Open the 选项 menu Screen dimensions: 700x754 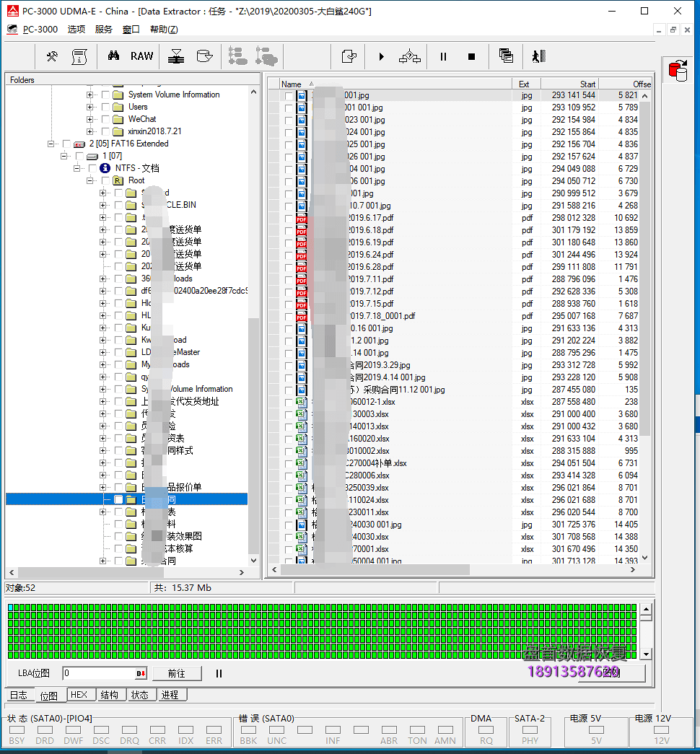[x=76, y=30]
